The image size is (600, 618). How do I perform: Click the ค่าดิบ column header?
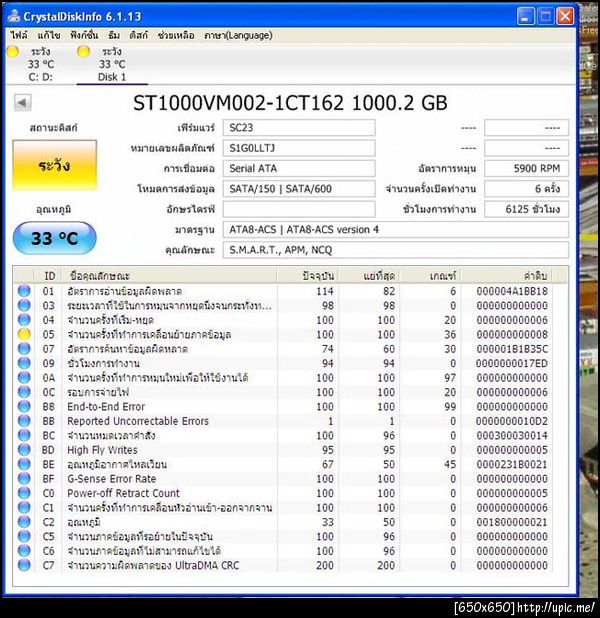point(507,275)
